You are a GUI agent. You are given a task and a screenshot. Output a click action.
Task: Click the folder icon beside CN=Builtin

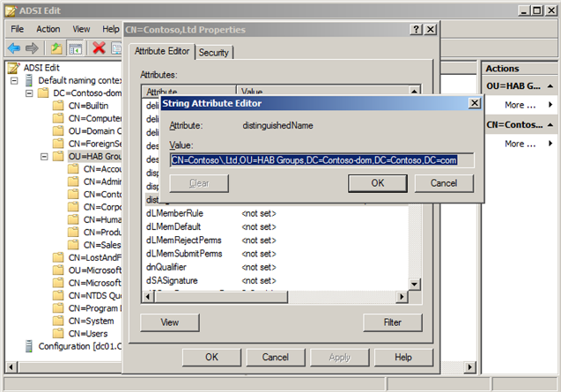tap(57, 106)
